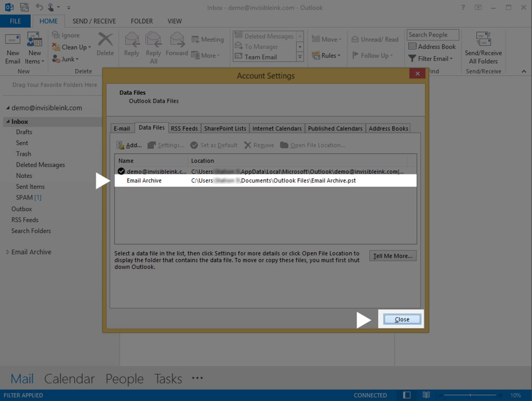Click Close in Account Settings dialog
This screenshot has width=532, height=401.
click(402, 319)
